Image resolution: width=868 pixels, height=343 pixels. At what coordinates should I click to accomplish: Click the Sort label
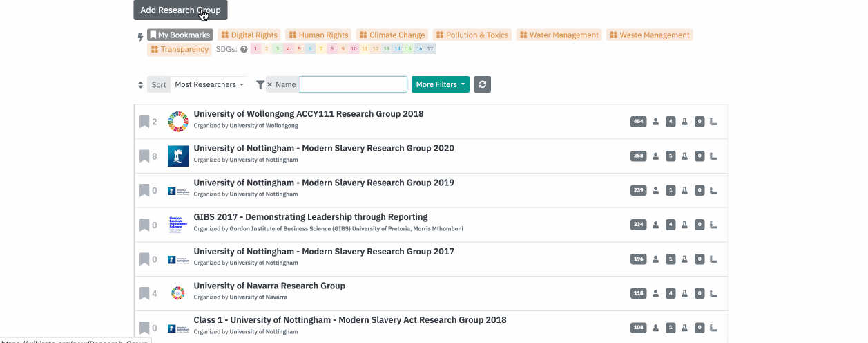tap(159, 84)
